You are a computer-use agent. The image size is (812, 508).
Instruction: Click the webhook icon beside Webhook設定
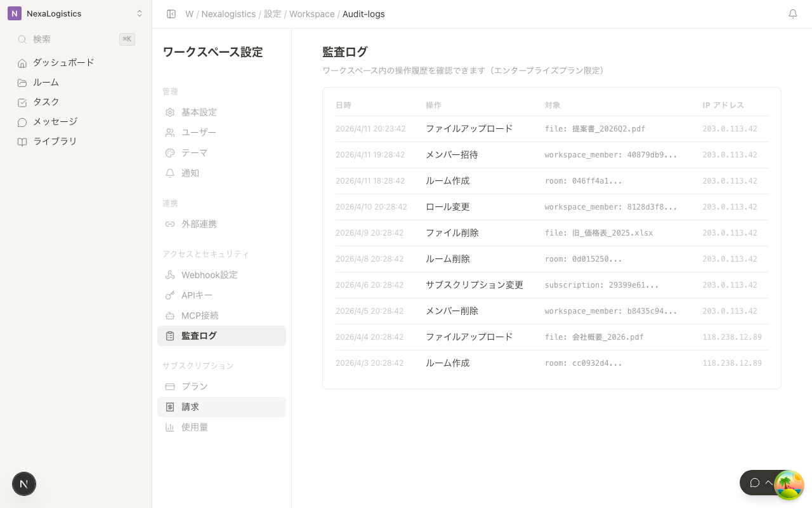[x=170, y=275]
